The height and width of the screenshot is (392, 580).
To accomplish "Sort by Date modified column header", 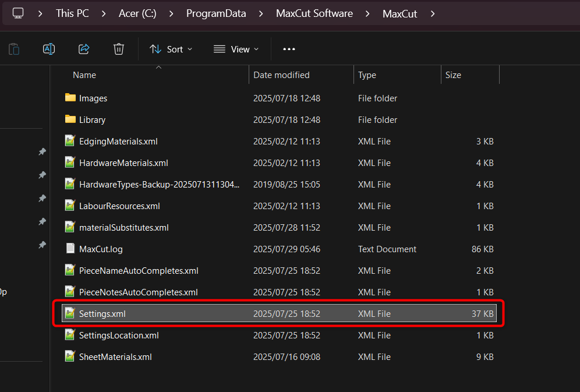I will (281, 75).
